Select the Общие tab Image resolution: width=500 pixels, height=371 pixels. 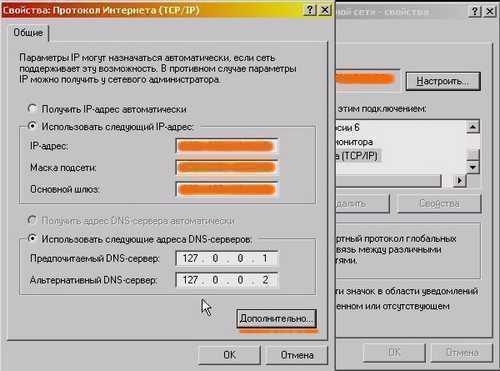pos(28,33)
